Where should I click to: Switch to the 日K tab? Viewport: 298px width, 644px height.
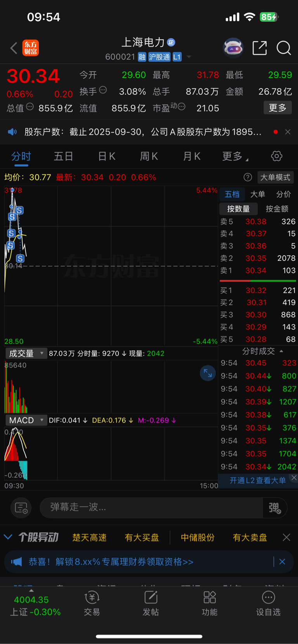click(106, 156)
